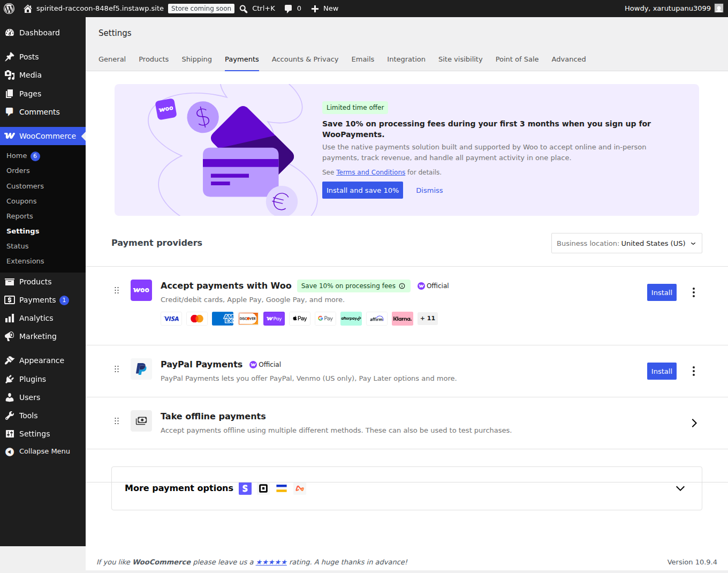Open Emails tab
Screen dimensions: 728x573
(363, 59)
